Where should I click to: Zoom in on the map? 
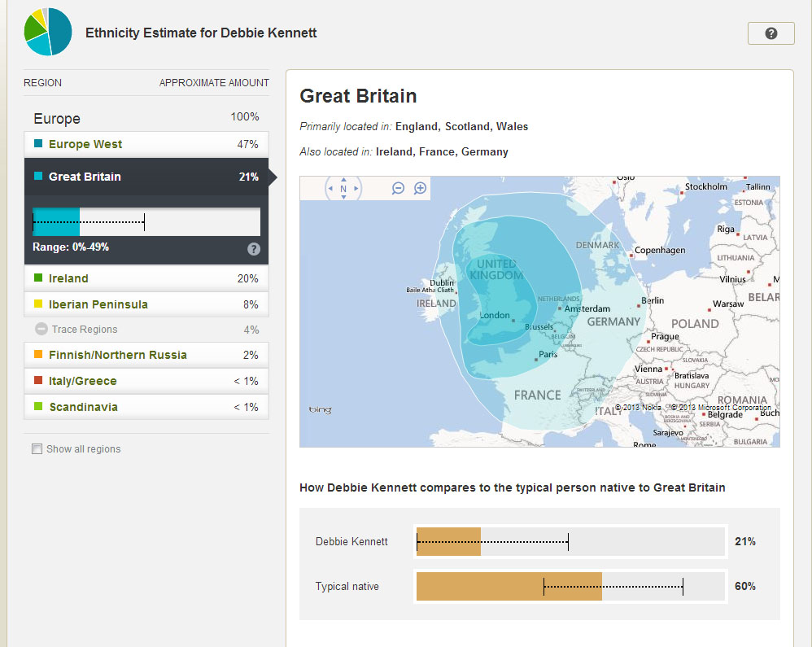click(420, 188)
